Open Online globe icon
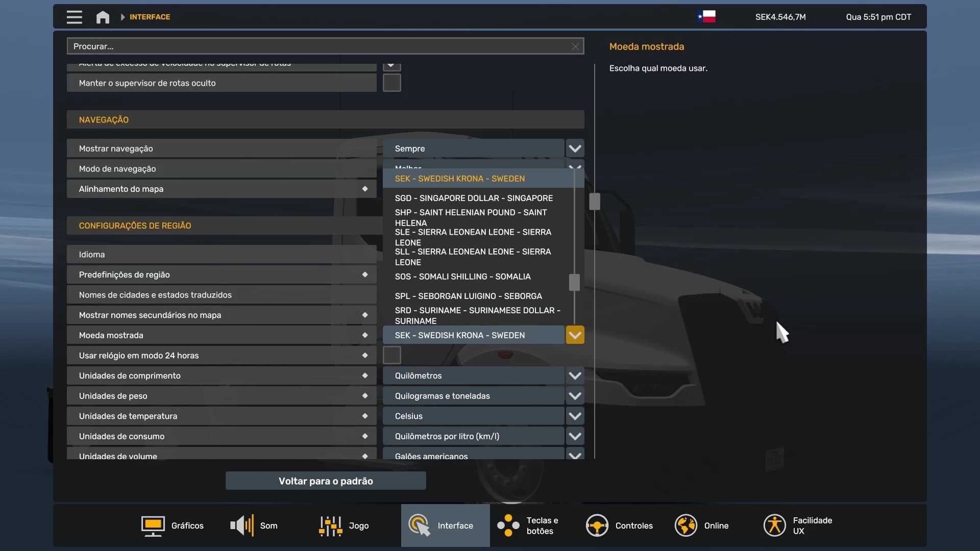Image resolution: width=980 pixels, height=551 pixels. click(685, 525)
